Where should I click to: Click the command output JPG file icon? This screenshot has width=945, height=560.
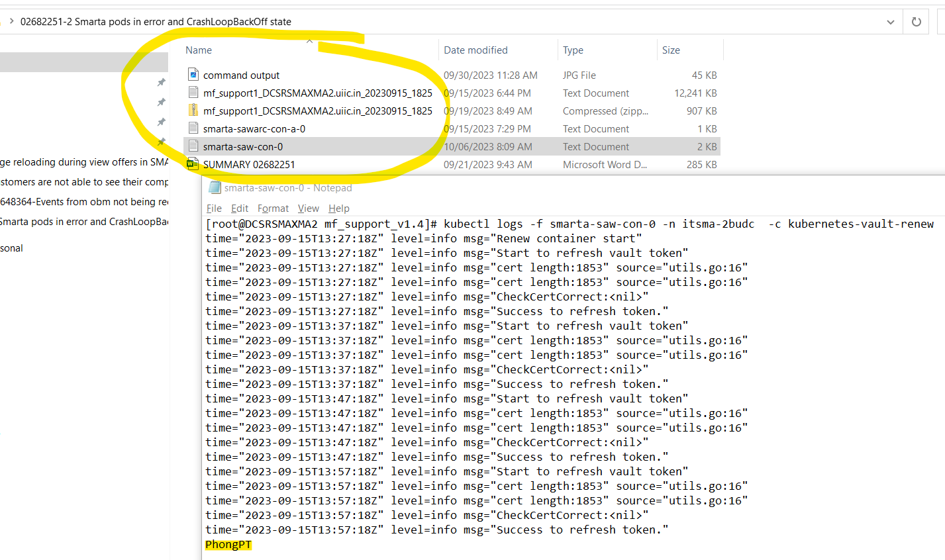coord(193,75)
